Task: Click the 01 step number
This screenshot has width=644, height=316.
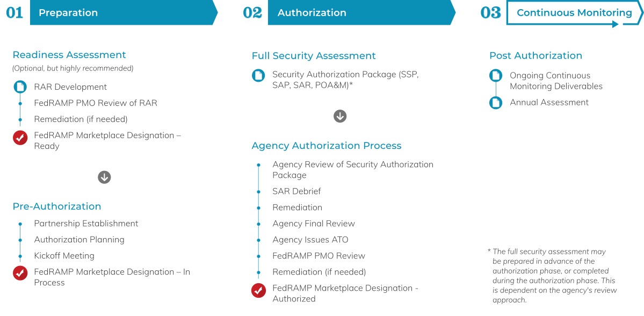Action: 15,13
